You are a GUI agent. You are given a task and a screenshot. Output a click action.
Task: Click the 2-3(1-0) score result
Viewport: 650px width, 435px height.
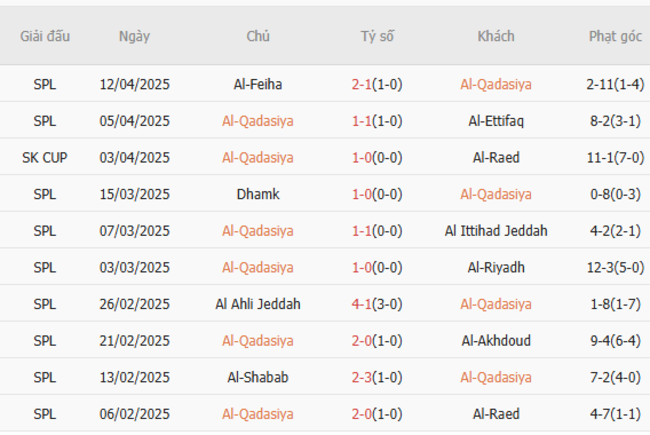click(377, 377)
